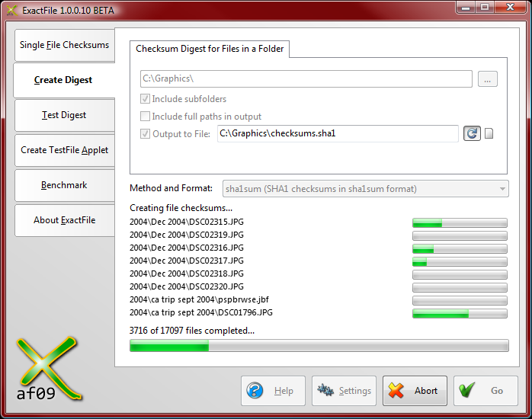The image size is (532, 419).
Task: Open Create TestFile Applet tab
Action: tap(65, 150)
